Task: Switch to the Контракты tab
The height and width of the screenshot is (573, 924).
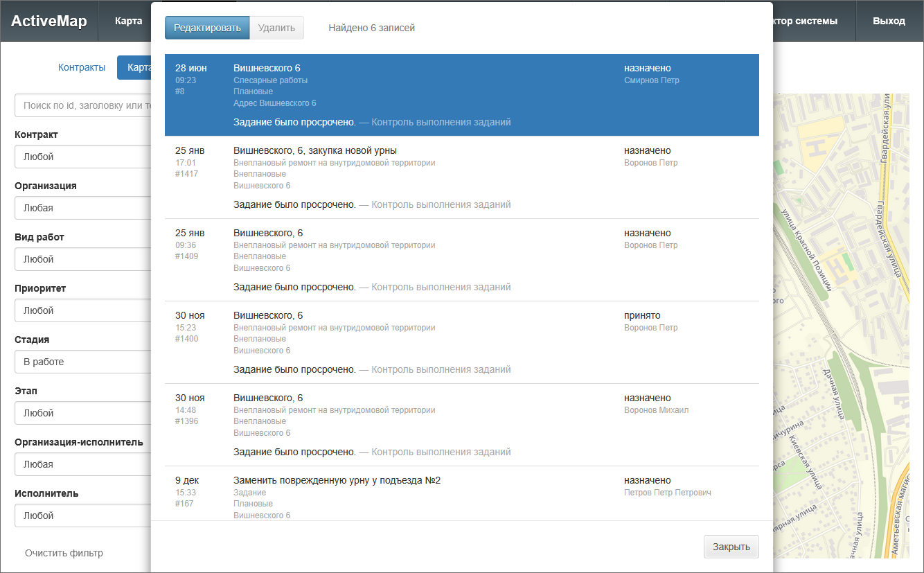Action: (82, 67)
